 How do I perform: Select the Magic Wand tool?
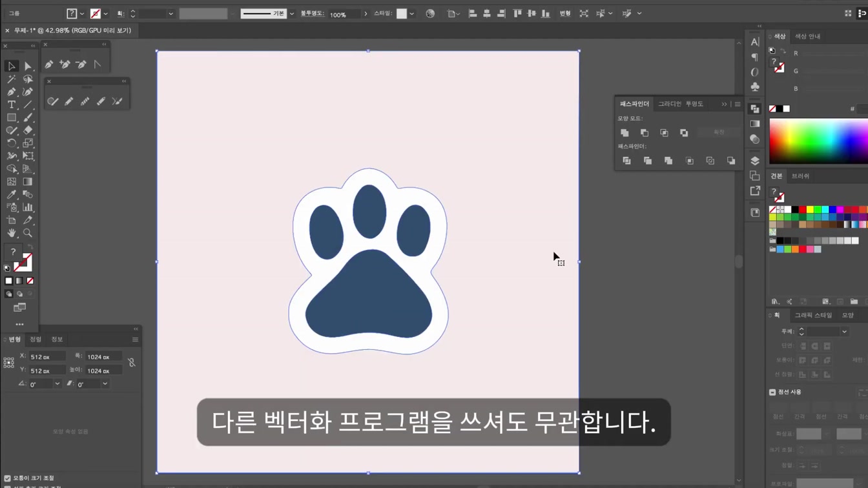pyautogui.click(x=12, y=79)
